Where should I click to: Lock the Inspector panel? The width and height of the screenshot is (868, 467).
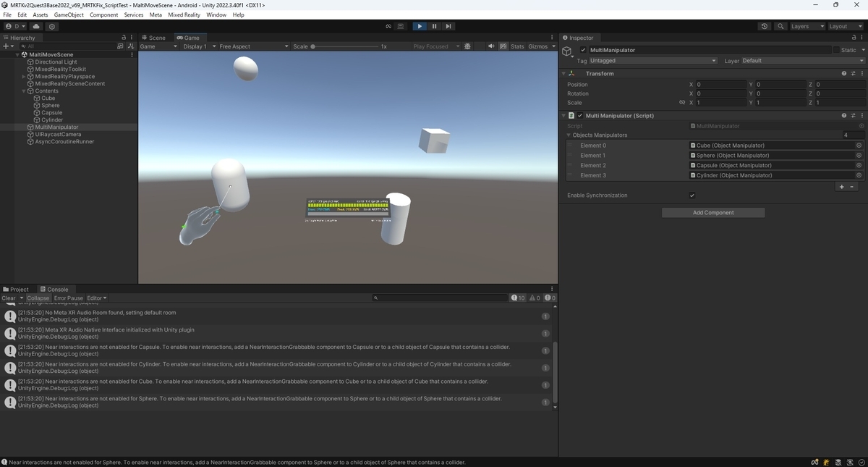tap(854, 38)
